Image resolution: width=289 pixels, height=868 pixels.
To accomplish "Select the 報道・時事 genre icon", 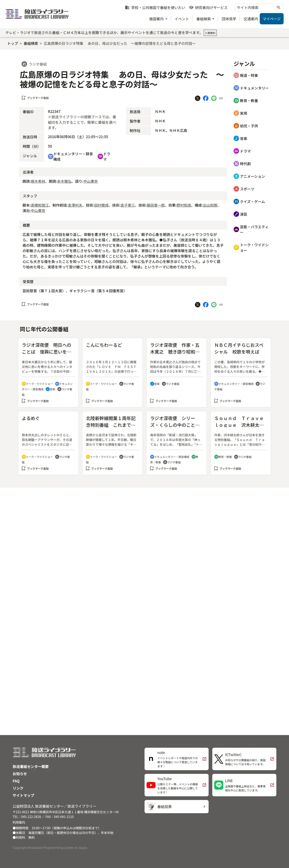I will point(236,75).
